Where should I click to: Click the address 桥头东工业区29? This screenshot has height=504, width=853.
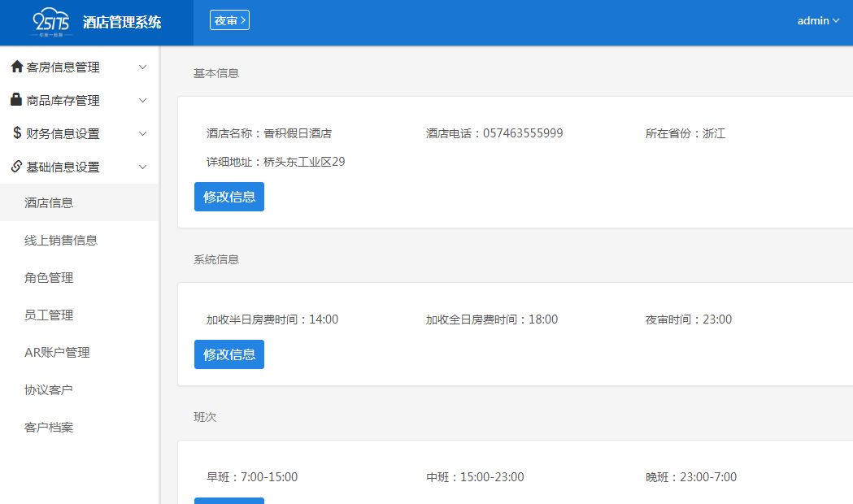click(x=304, y=162)
